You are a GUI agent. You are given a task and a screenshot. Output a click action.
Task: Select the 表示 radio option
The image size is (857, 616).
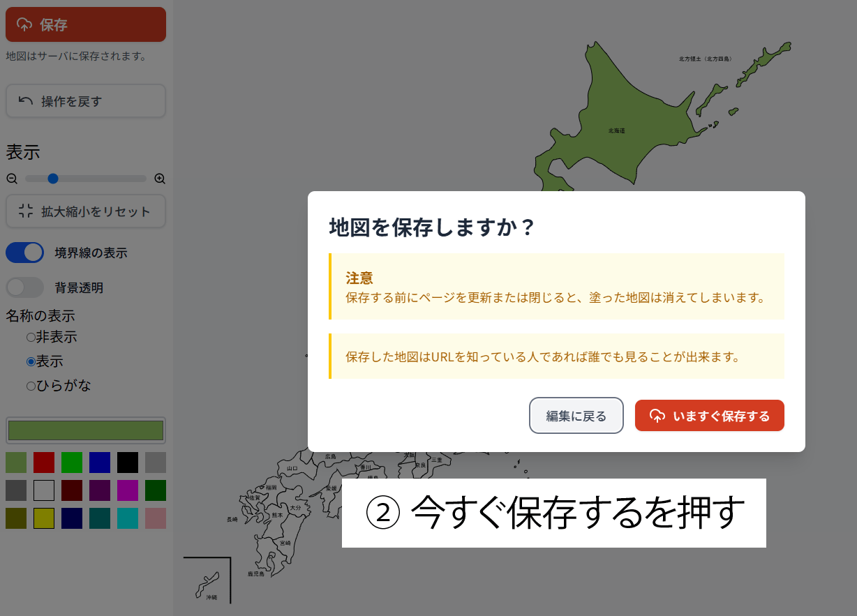point(31,362)
